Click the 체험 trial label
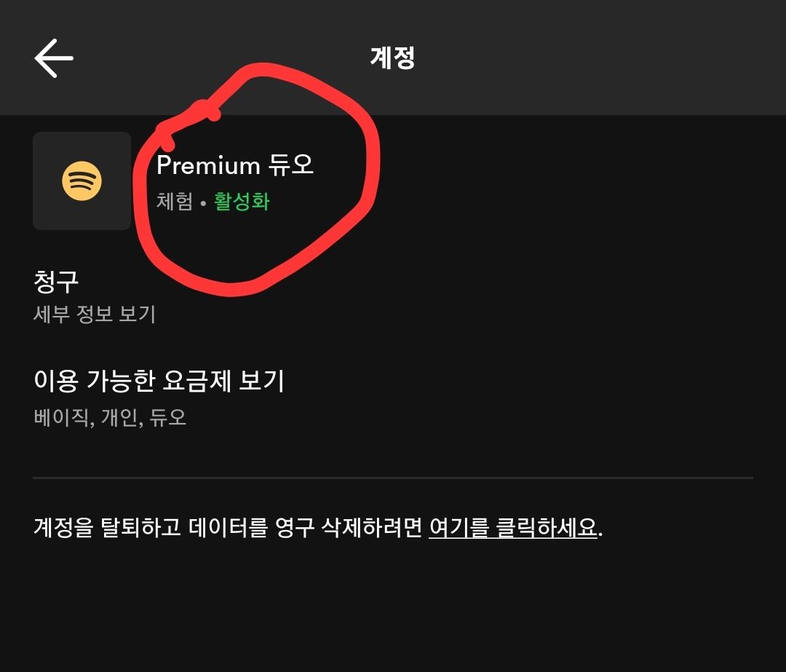The image size is (786, 672). (174, 202)
